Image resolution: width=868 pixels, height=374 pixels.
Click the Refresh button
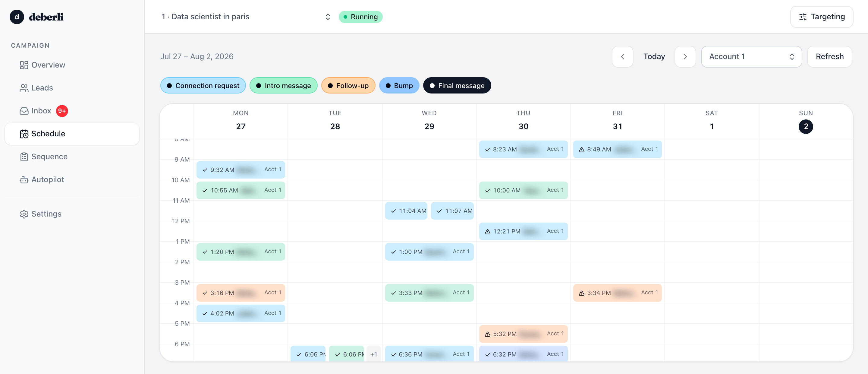pyautogui.click(x=830, y=57)
